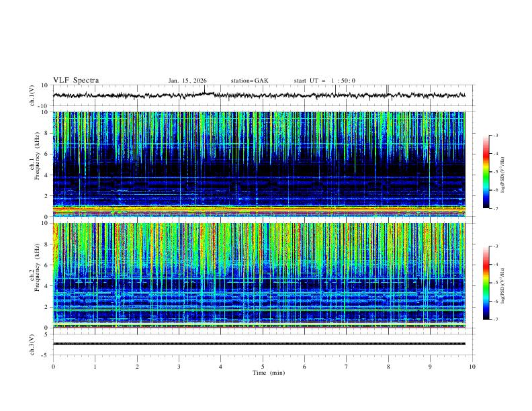Click the "9" tick on the time axis
Screen dimensions: 532x411
click(x=430, y=367)
